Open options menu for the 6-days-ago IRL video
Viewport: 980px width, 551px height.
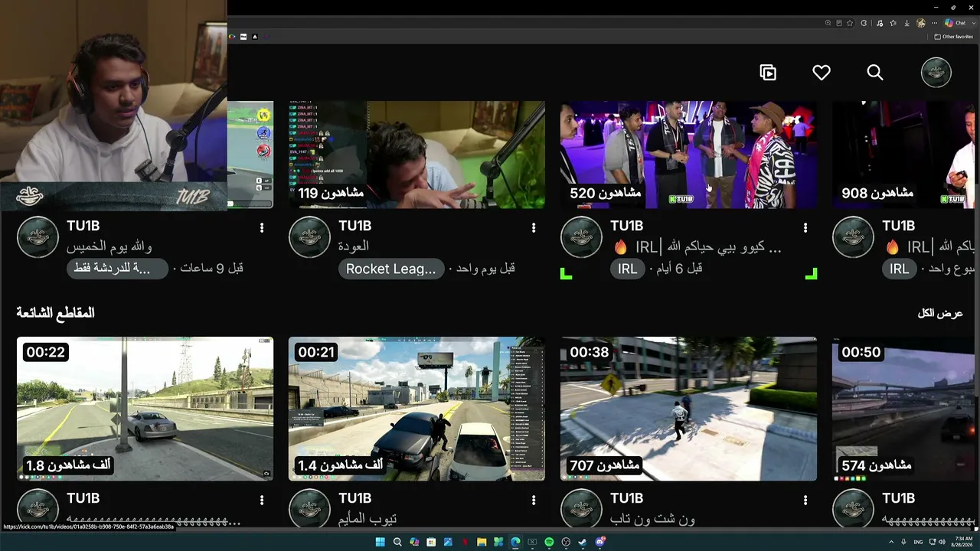click(x=805, y=227)
